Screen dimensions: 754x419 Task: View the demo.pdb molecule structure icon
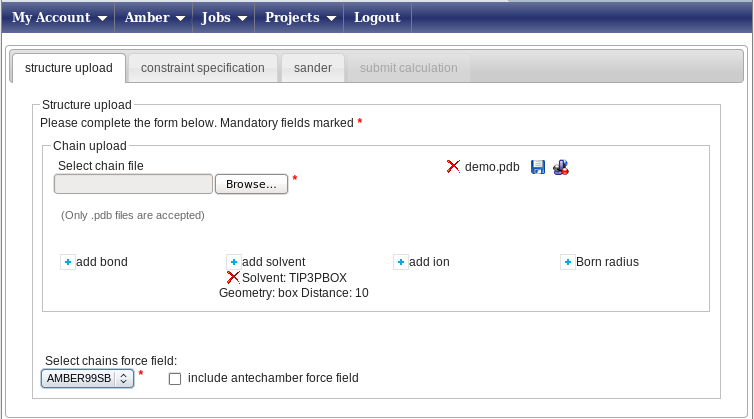tap(561, 167)
